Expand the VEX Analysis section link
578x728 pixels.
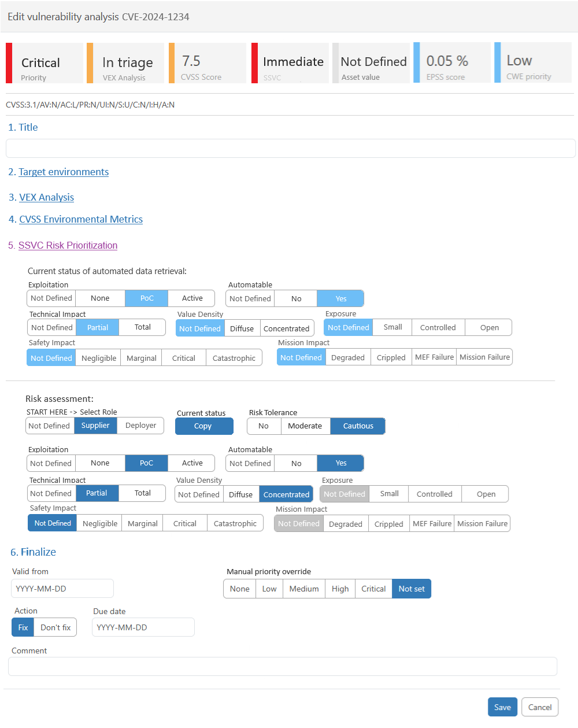tap(46, 197)
